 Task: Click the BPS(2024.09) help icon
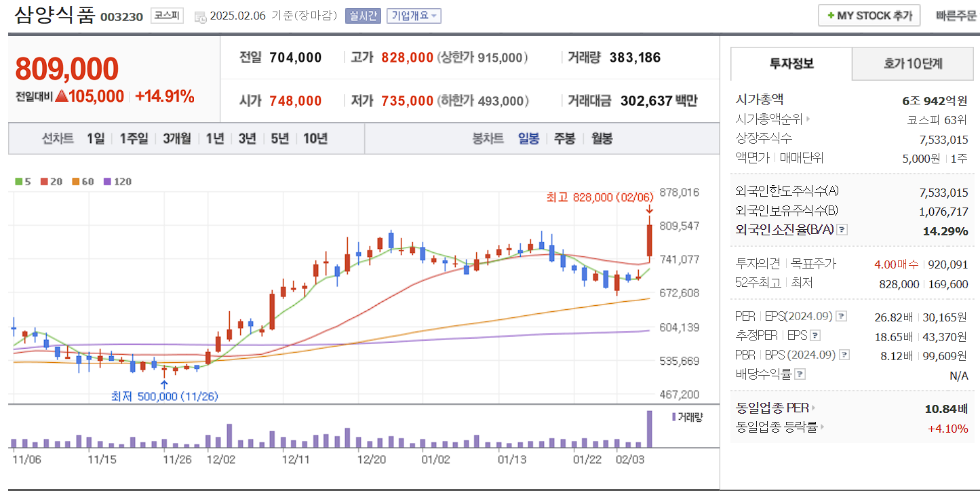pyautogui.click(x=844, y=354)
